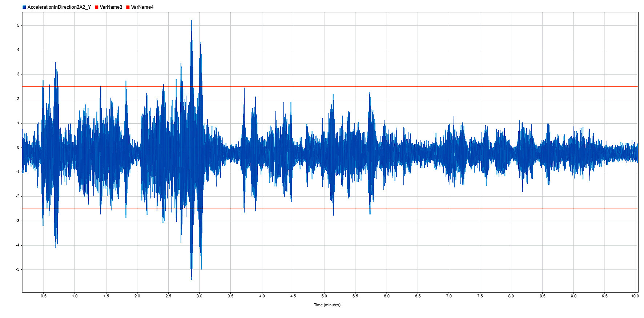Click the blue AccelerationInDirection2A2_Y legend swatch
Screen dimensions: 644x318
point(24,7)
